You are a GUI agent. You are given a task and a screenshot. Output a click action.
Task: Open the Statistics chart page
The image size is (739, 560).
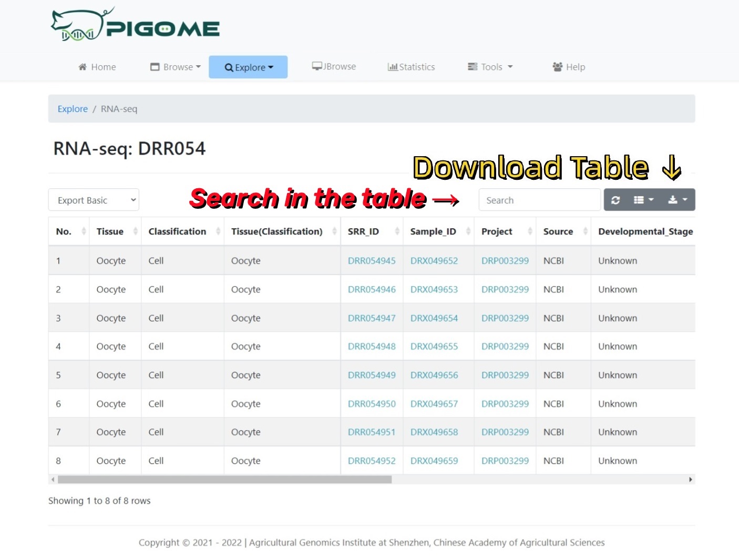pos(411,67)
